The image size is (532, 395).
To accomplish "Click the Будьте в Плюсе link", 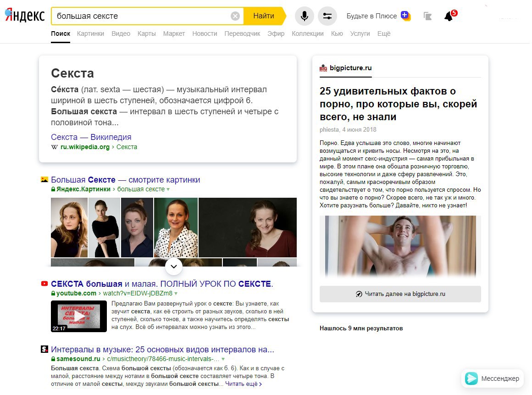I will (371, 16).
